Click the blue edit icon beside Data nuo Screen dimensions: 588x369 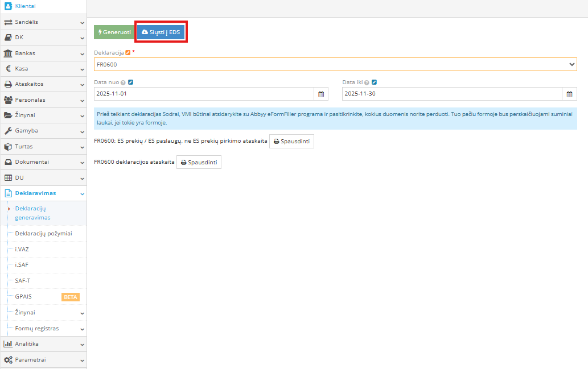pos(131,82)
